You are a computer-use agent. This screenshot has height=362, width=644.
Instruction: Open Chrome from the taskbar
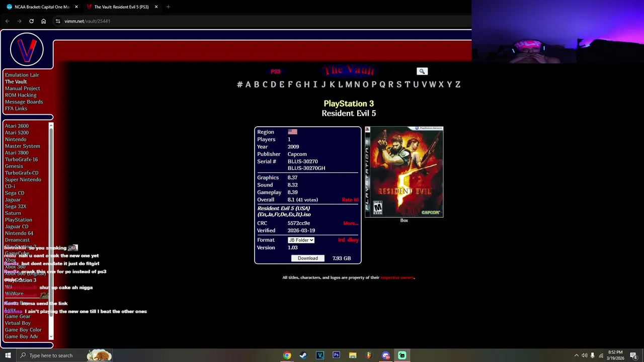coord(287,355)
